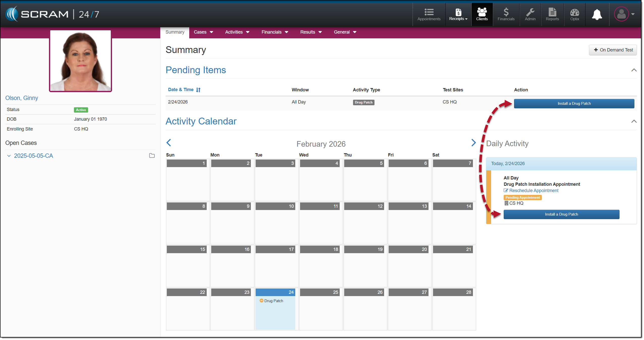Image resolution: width=644 pixels, height=340 pixels.
Task: Open the Results dropdown menu
Action: click(x=311, y=32)
